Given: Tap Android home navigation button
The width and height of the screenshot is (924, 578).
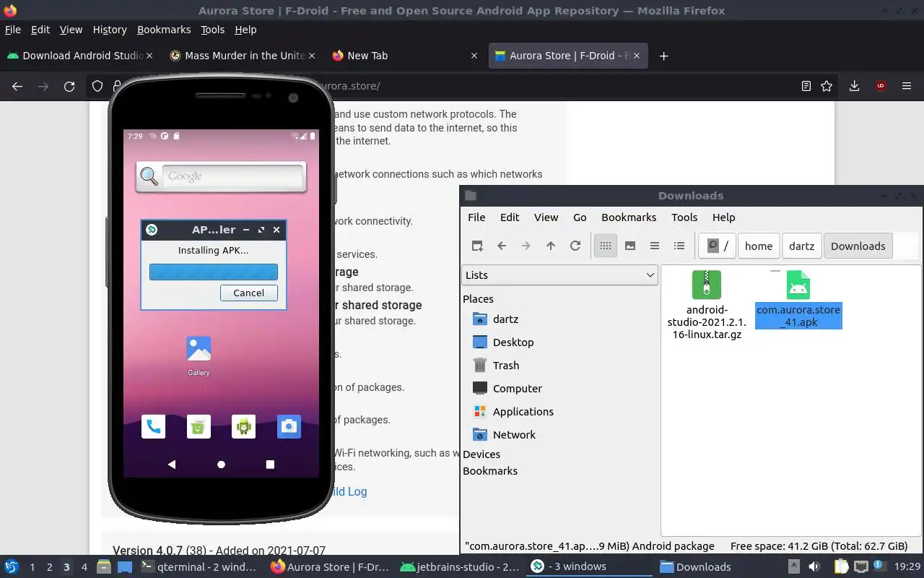Looking at the screenshot, I should [221, 465].
